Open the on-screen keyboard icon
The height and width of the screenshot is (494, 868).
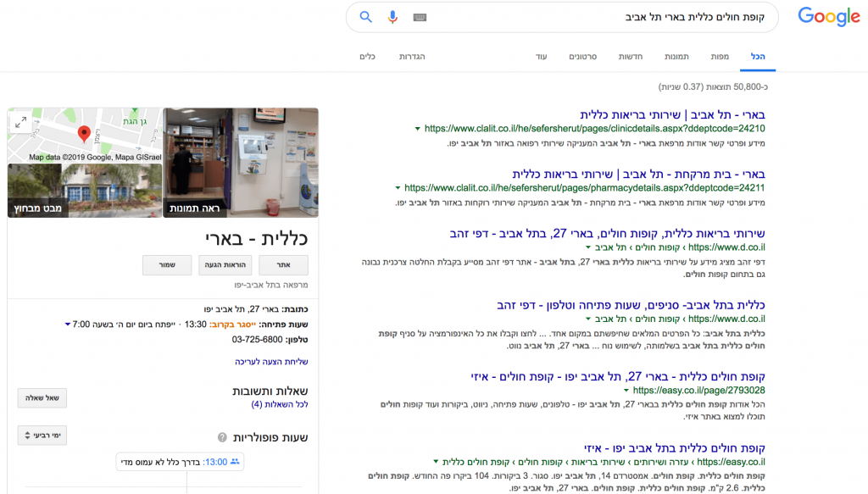pyautogui.click(x=420, y=17)
